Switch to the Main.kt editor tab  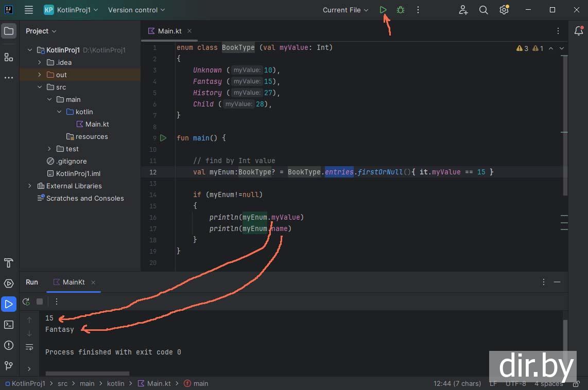pos(169,31)
